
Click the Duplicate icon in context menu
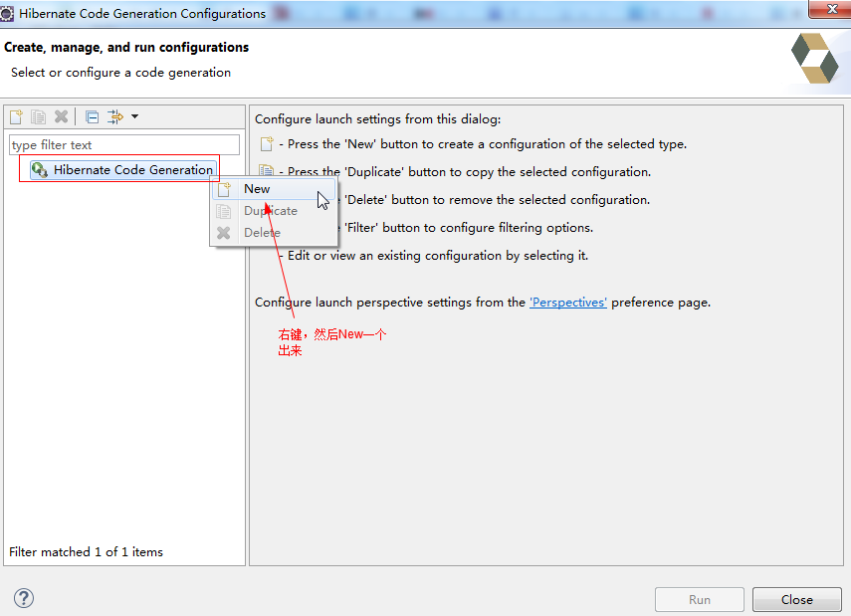(224, 211)
